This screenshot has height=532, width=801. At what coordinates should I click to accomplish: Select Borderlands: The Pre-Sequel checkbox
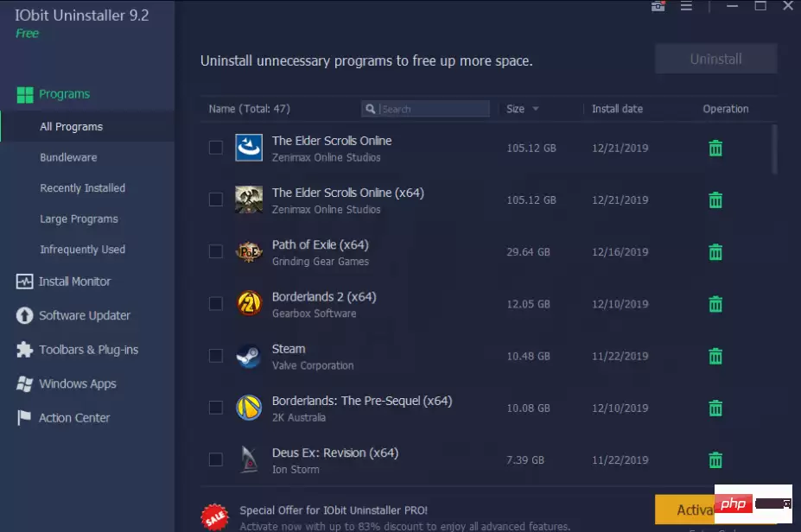(x=215, y=408)
